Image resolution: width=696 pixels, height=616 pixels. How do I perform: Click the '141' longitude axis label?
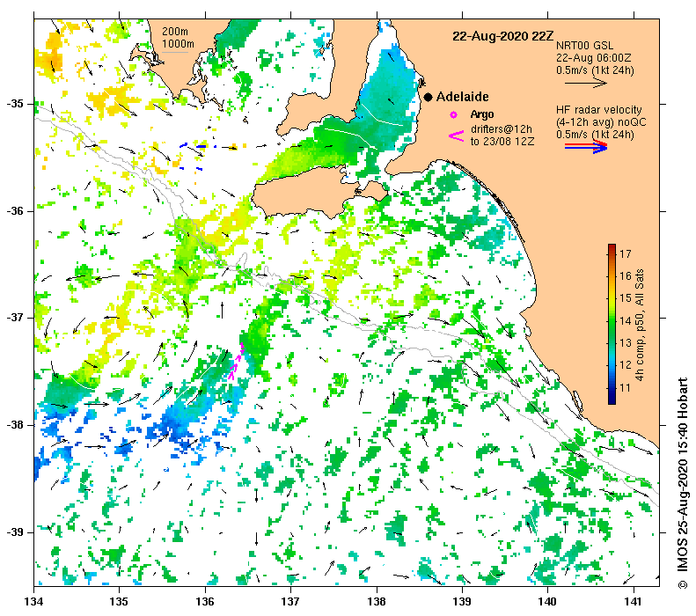[634, 602]
